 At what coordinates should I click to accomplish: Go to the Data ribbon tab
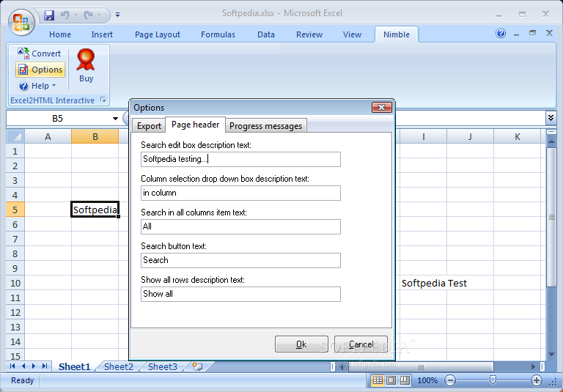tap(266, 34)
